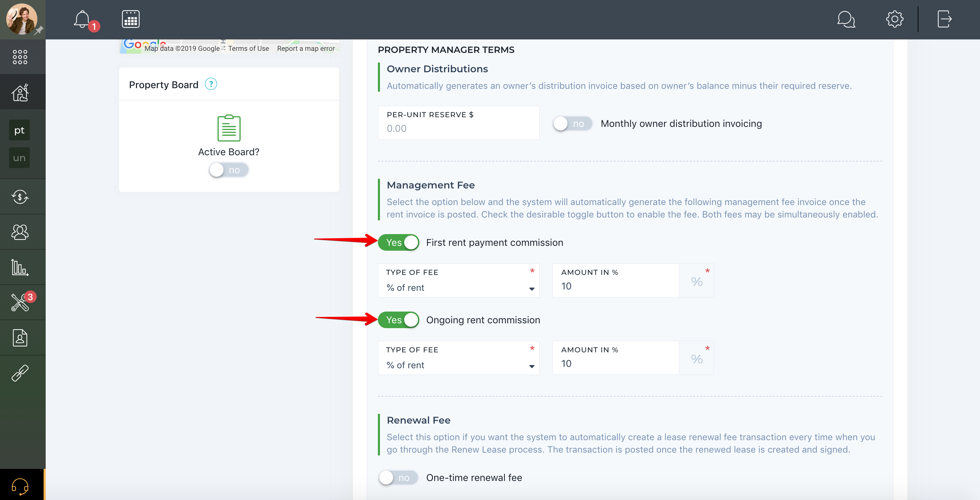
Task: Click the 'One-time renewal fee' label
Action: (474, 478)
